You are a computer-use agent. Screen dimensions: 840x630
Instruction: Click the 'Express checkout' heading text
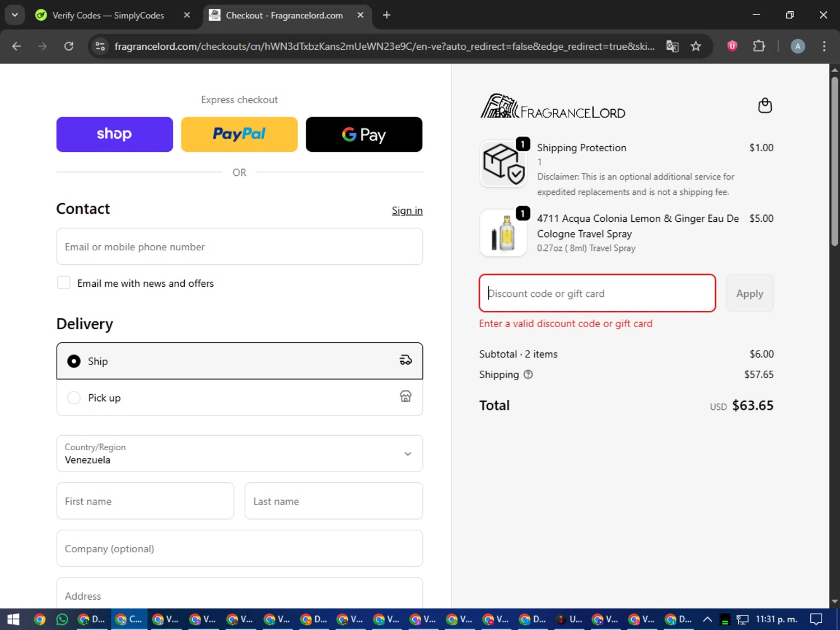point(239,100)
